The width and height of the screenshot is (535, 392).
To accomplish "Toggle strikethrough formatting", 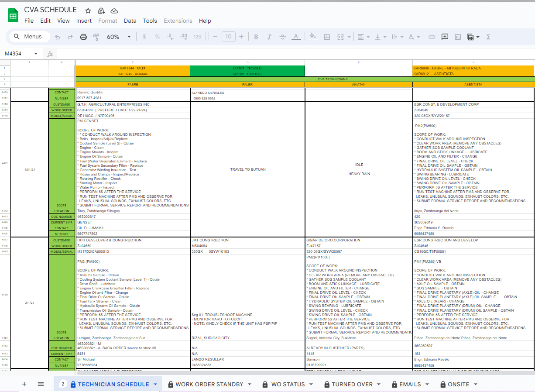I will pos(282,37).
